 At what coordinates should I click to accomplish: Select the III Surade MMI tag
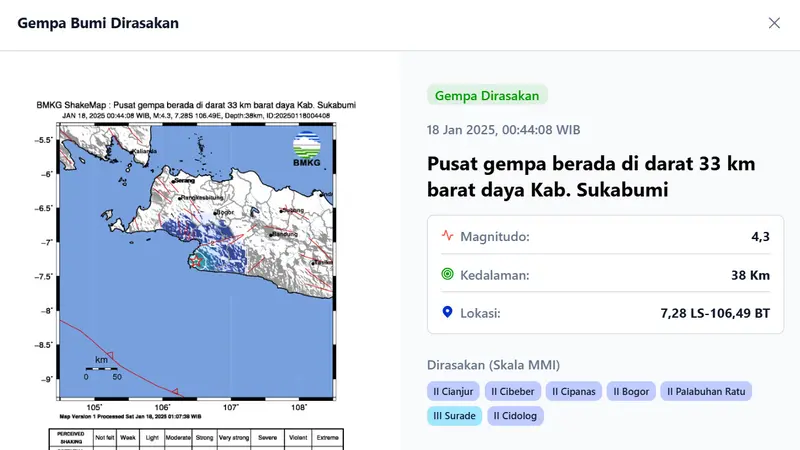[454, 416]
